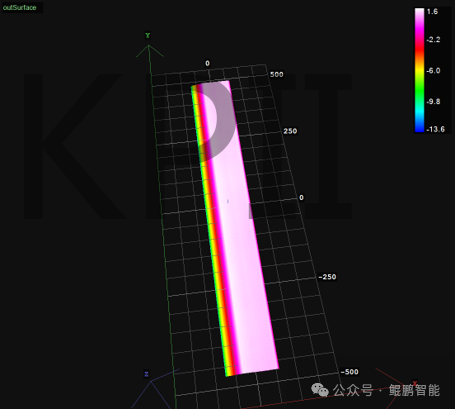The height and width of the screenshot is (409, 455).
Task: Click the blue bottom of color bar
Action: click(419, 128)
